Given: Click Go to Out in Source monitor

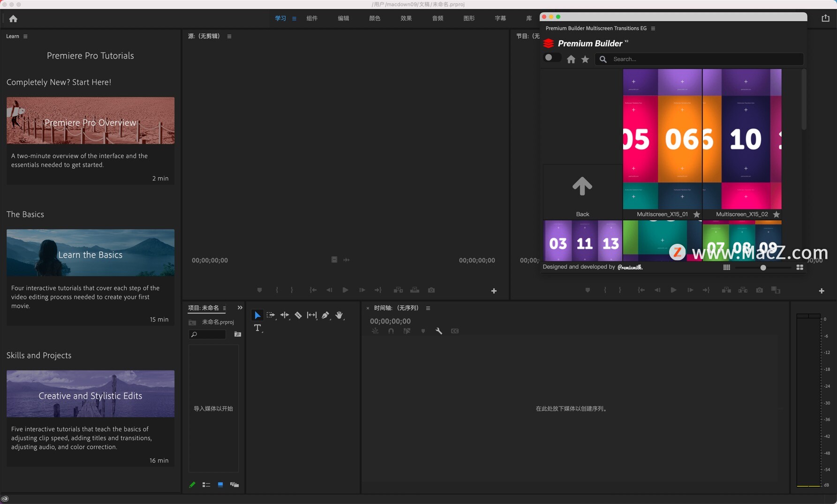Looking at the screenshot, I should point(378,290).
